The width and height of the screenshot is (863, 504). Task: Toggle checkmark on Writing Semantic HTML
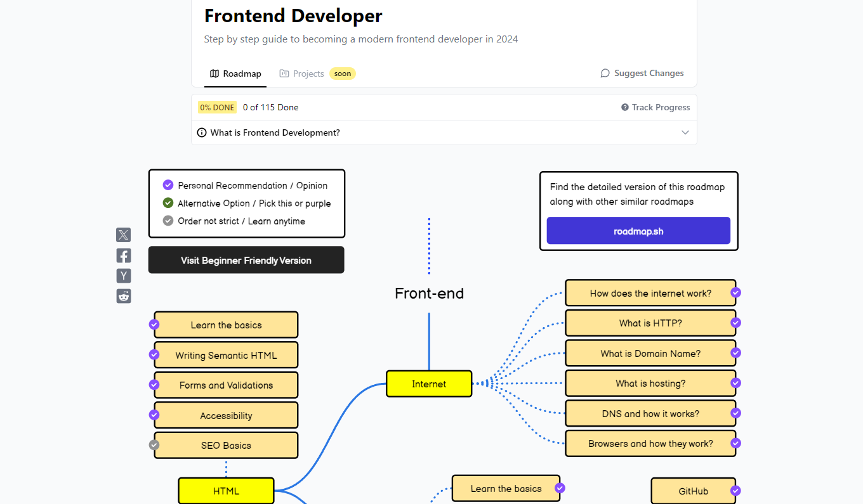pyautogui.click(x=154, y=354)
